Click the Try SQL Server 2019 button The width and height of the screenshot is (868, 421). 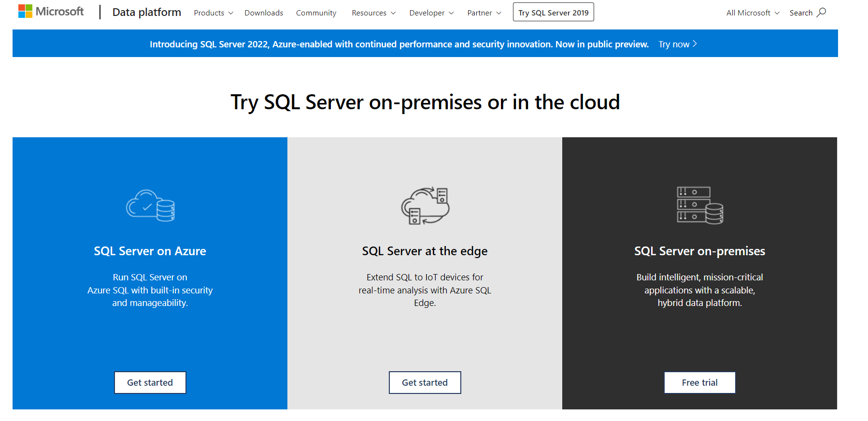click(x=553, y=13)
